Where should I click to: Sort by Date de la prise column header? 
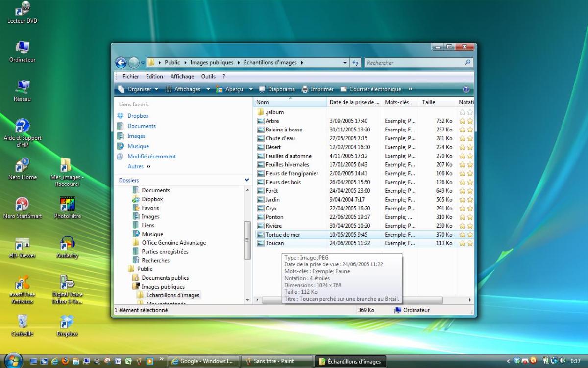pos(354,102)
